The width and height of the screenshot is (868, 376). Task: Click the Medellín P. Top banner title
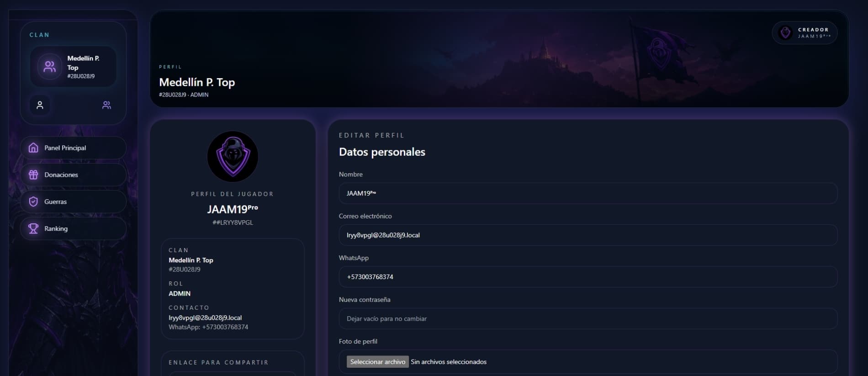pos(197,82)
